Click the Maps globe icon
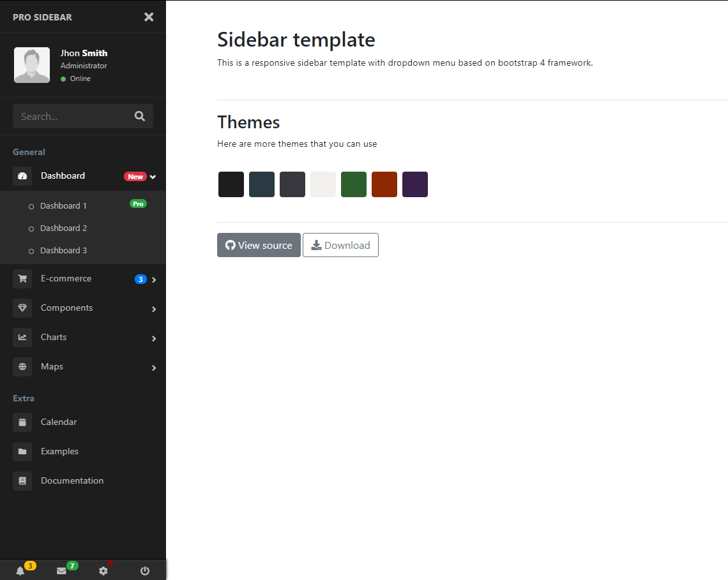 22,366
